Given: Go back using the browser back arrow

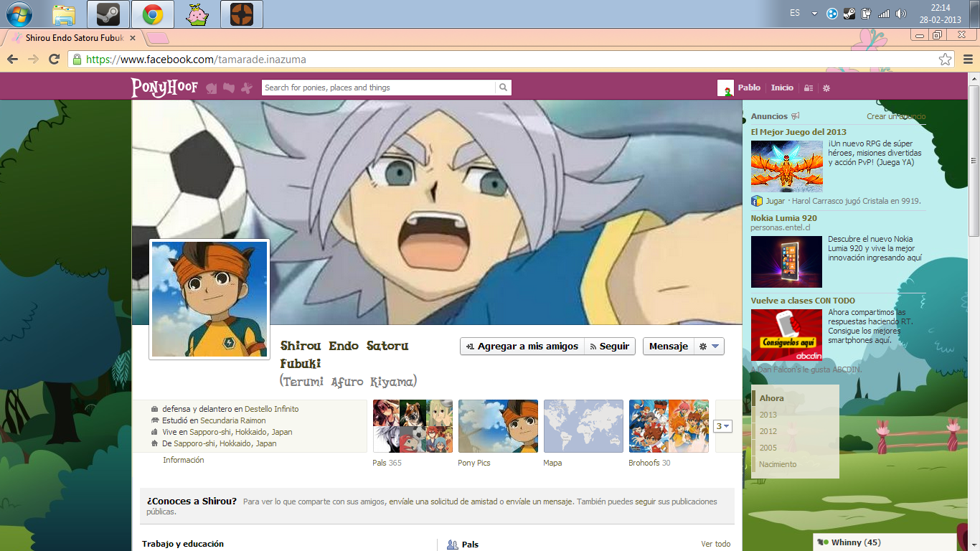Looking at the screenshot, I should [x=12, y=60].
